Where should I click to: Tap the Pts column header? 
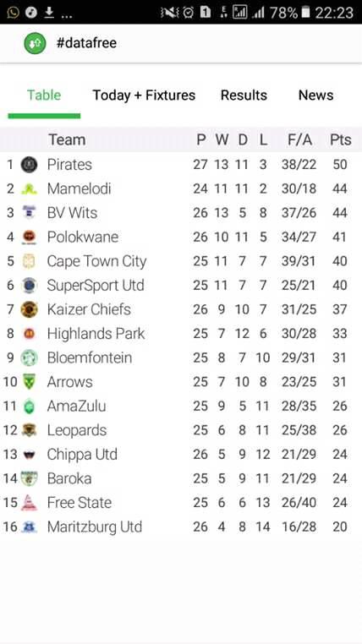pos(341,139)
